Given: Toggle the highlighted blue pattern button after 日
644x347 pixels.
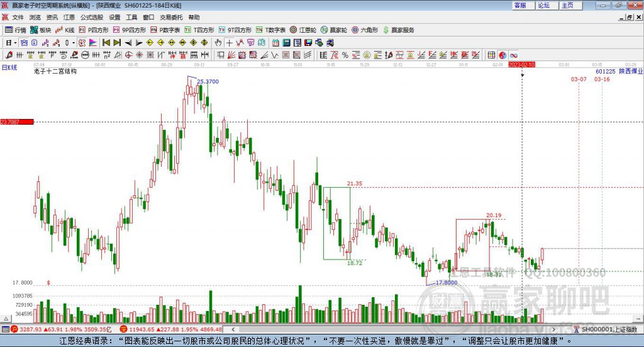Looking at the screenshot, I should [x=24, y=43].
